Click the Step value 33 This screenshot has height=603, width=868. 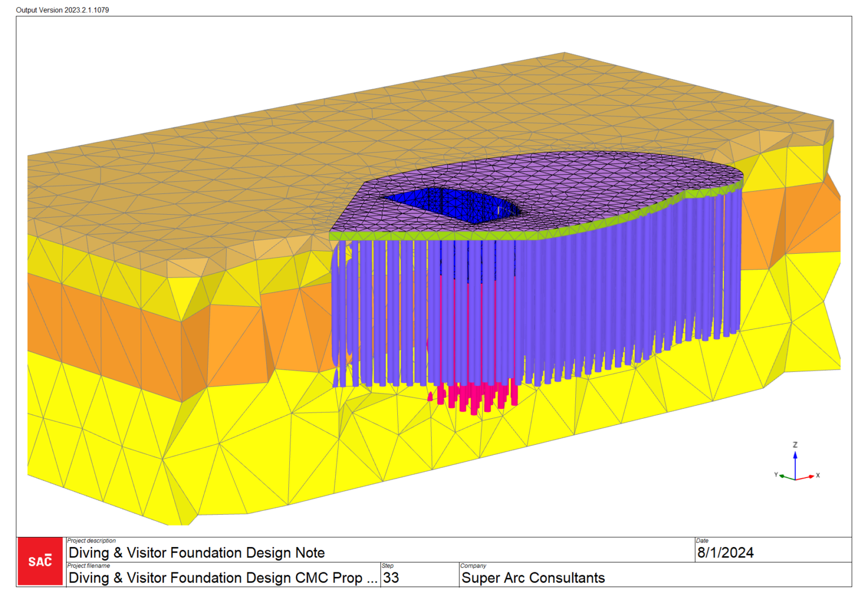(x=392, y=578)
